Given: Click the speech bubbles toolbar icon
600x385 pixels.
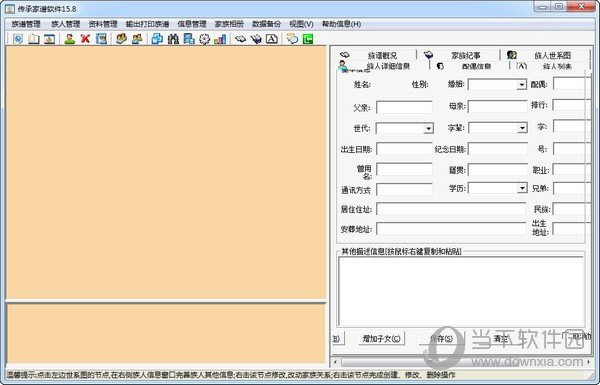Looking at the screenshot, I should (292, 39).
